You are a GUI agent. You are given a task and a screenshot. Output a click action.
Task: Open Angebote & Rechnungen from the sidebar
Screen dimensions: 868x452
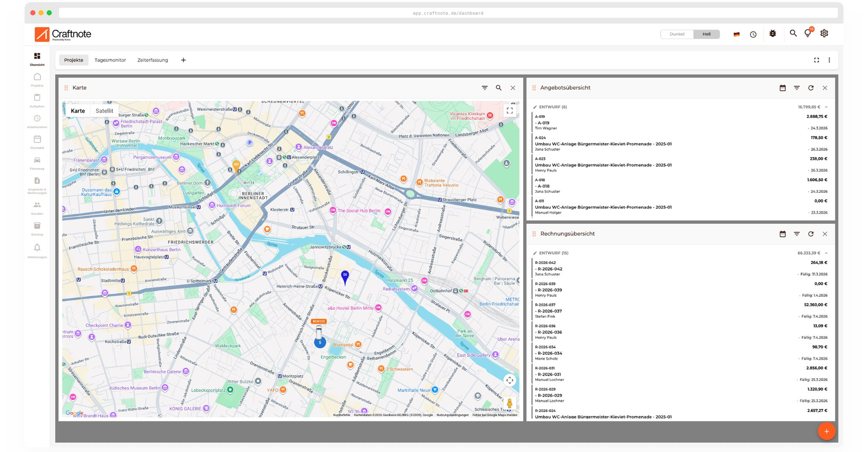[x=37, y=183]
